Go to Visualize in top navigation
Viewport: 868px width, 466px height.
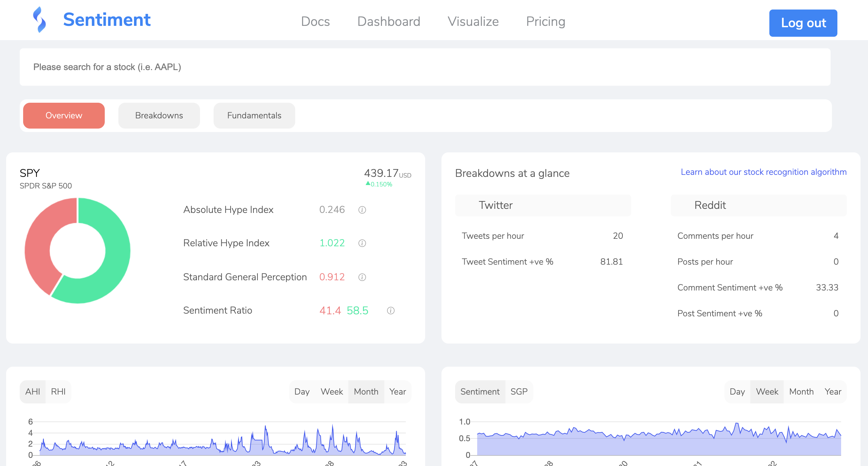473,21
